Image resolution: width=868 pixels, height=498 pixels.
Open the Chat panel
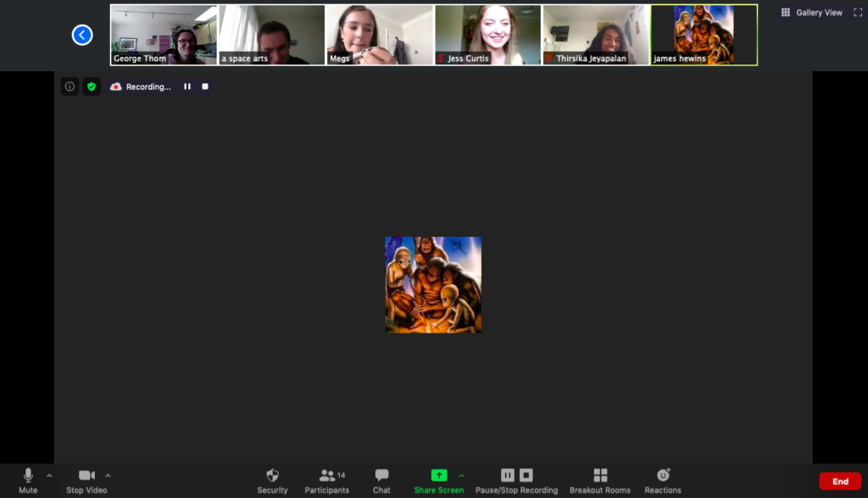coord(381,480)
